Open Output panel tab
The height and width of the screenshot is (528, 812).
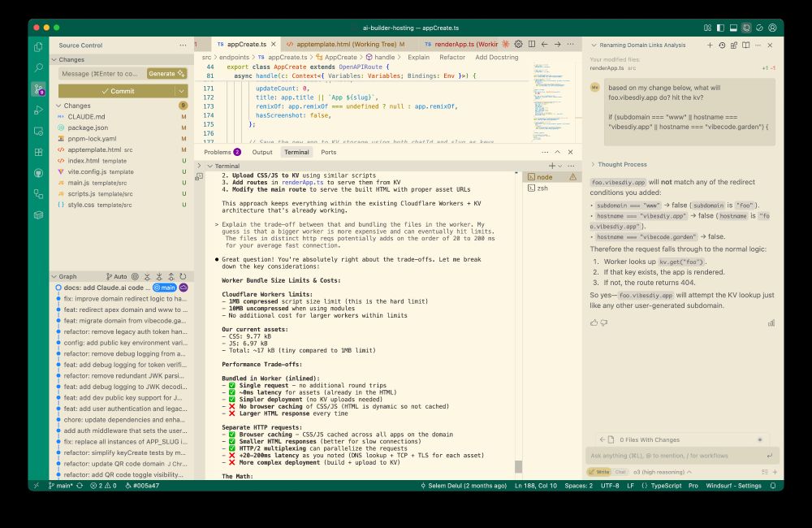[262, 153]
